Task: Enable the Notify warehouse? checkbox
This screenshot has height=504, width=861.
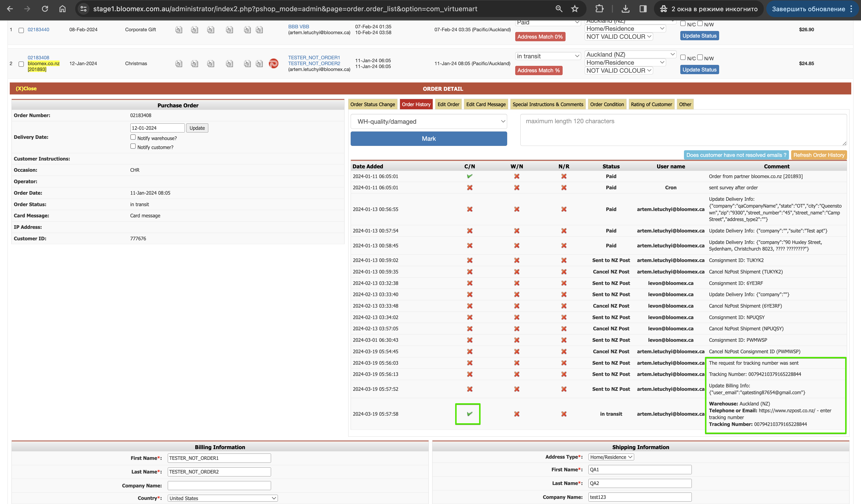Action: coord(133,137)
